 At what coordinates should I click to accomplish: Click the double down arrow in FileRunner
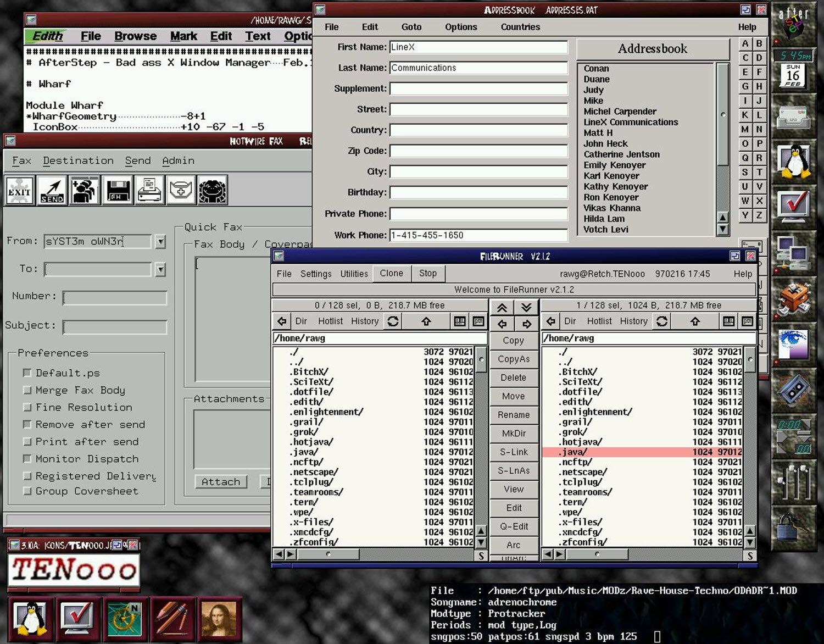tap(526, 307)
